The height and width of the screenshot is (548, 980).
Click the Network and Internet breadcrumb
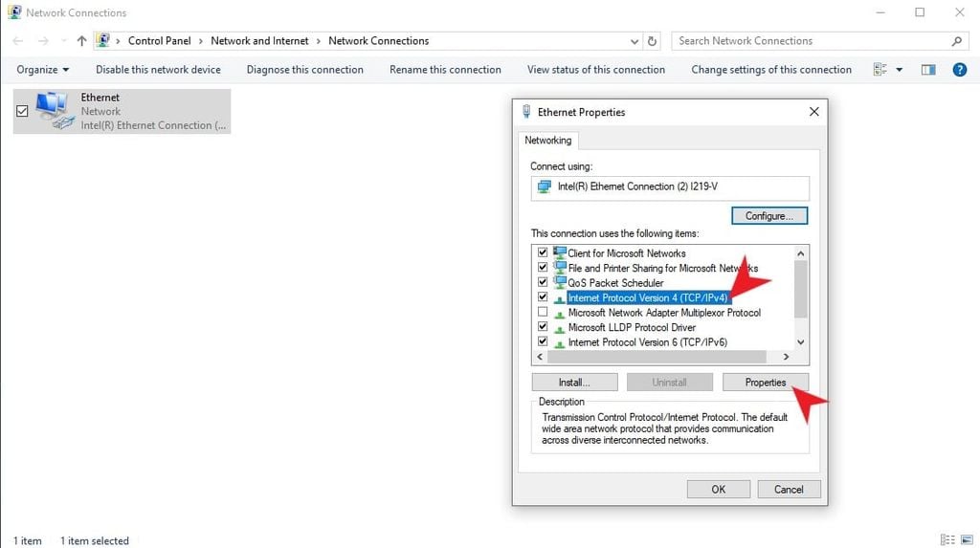(259, 40)
